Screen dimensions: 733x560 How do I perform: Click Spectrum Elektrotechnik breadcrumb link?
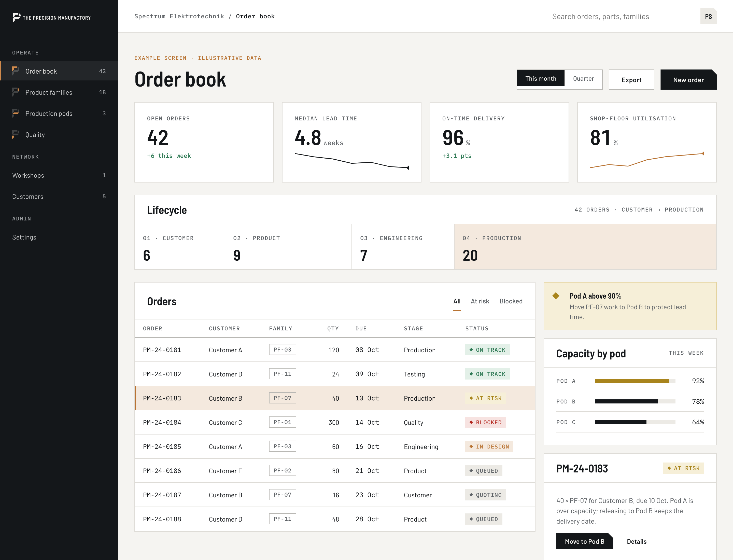pos(179,16)
